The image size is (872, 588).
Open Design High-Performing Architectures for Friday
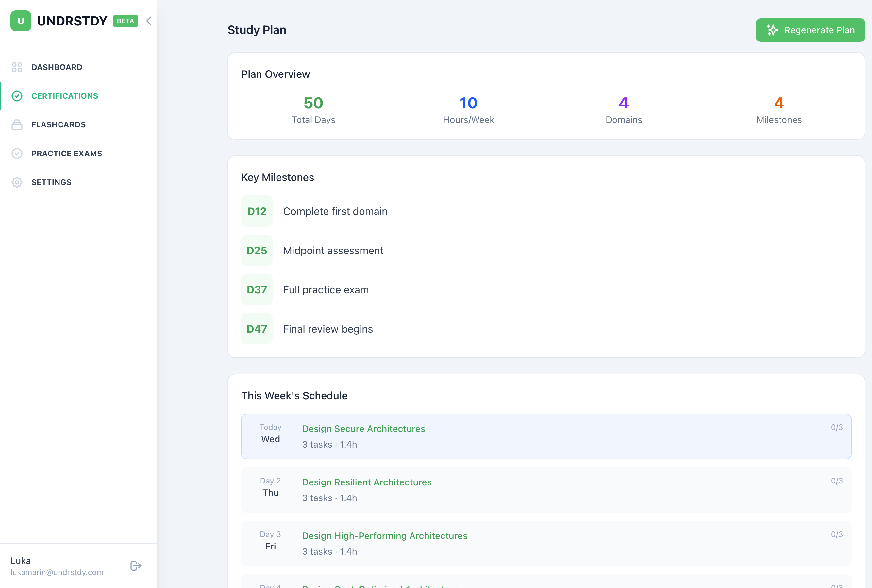[x=384, y=536]
